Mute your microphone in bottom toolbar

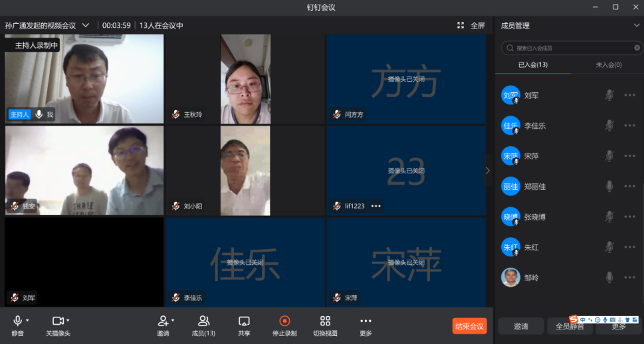pos(17,322)
